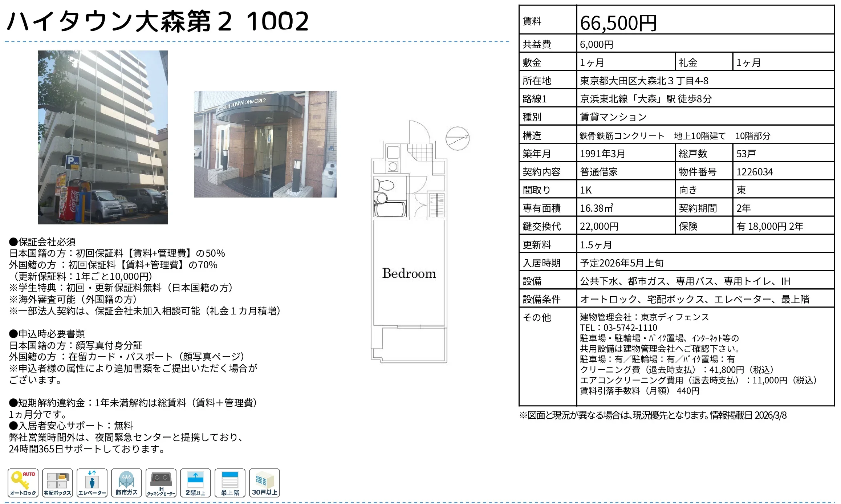The height and width of the screenshot is (504, 841).
Task: Open the entrance photo thumbnail
Action: pyautogui.click(x=265, y=144)
